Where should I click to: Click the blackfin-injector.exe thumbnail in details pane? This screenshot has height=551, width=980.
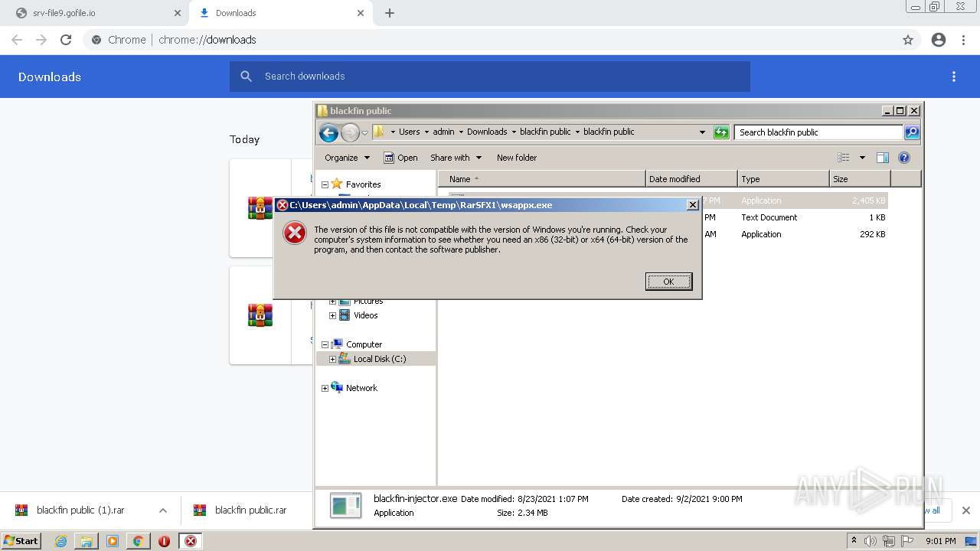(345, 505)
